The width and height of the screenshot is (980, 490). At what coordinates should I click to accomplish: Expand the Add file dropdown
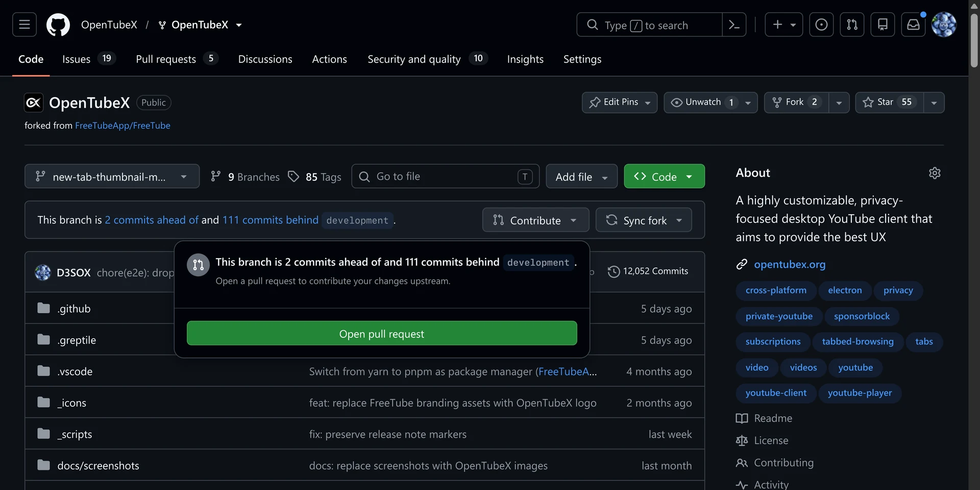pos(581,177)
